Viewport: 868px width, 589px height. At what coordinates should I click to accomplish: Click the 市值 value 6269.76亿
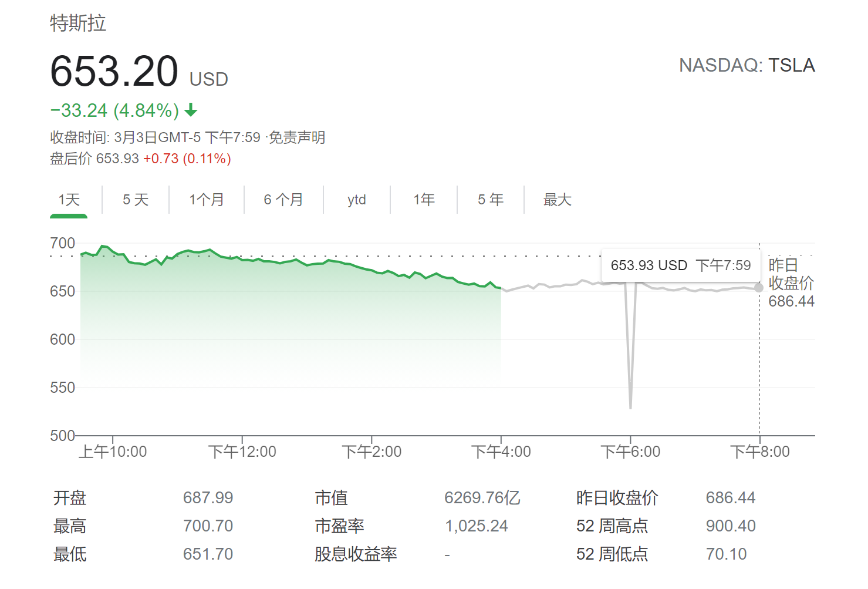coord(482,498)
